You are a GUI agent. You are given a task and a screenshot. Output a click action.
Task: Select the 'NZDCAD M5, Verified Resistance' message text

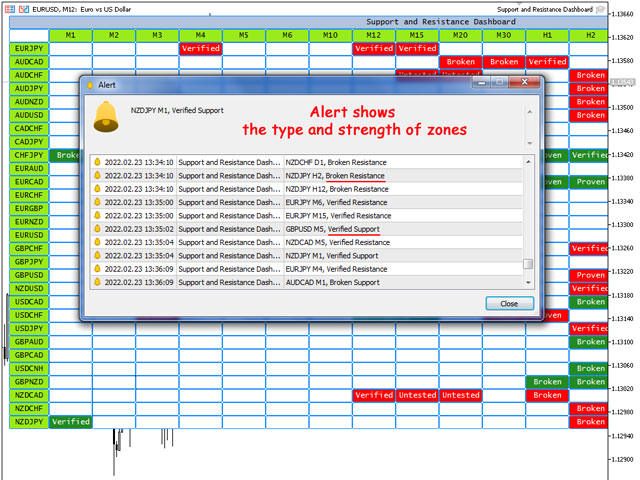pyautogui.click(x=338, y=242)
